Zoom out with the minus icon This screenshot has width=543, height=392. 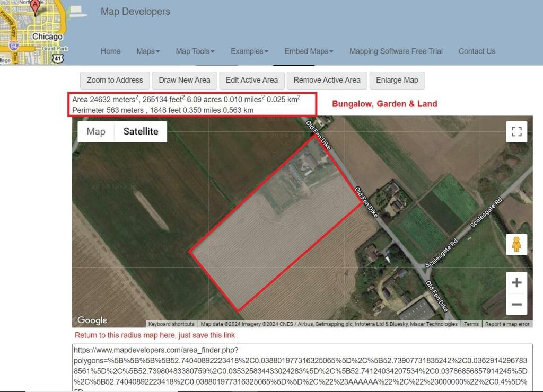[x=516, y=304]
